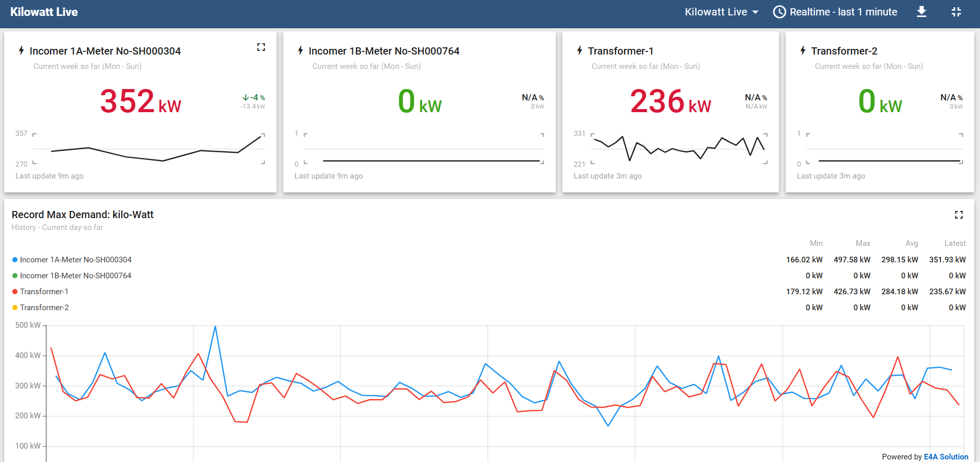Click the lightning icon beside Incomer 1B title

point(300,50)
